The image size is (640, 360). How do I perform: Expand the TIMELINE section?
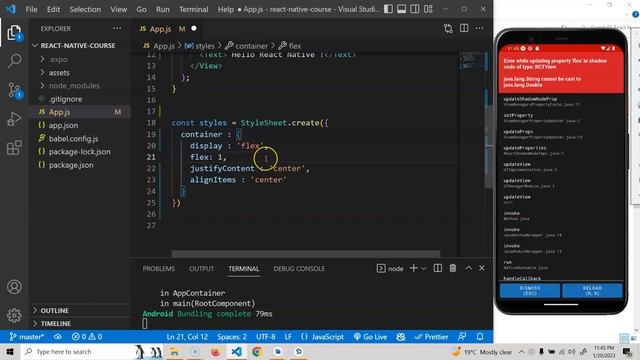click(56, 324)
